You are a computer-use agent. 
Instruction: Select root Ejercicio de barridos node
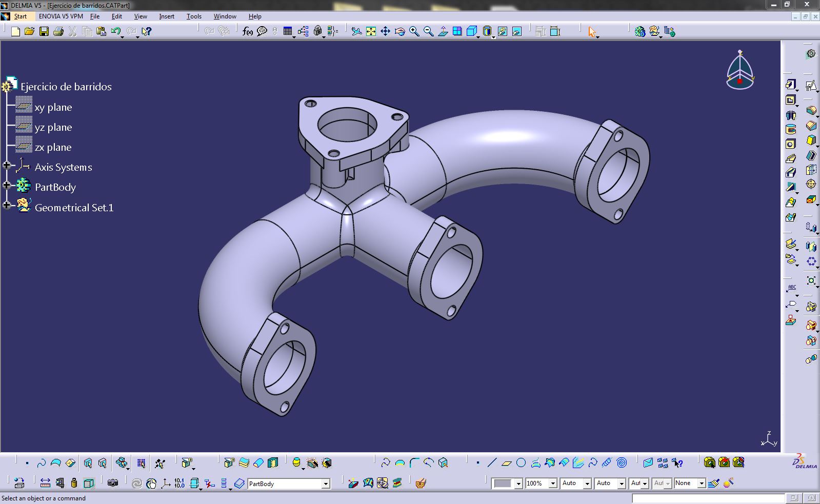click(66, 87)
